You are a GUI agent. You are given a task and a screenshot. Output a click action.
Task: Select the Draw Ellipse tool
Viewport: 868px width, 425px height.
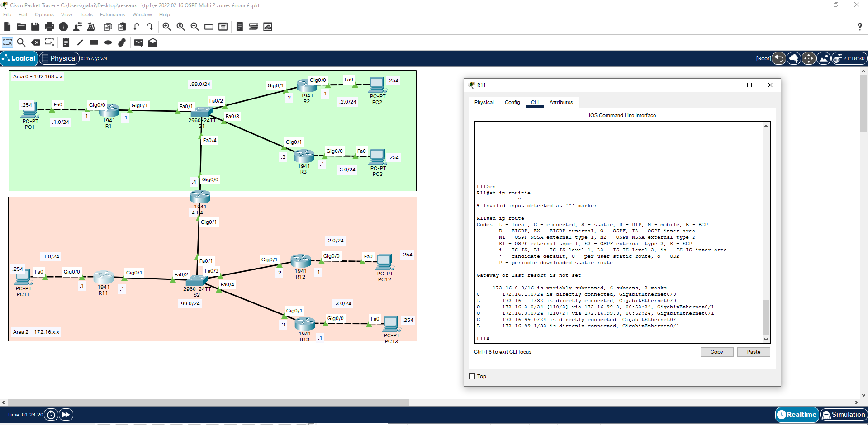point(108,42)
